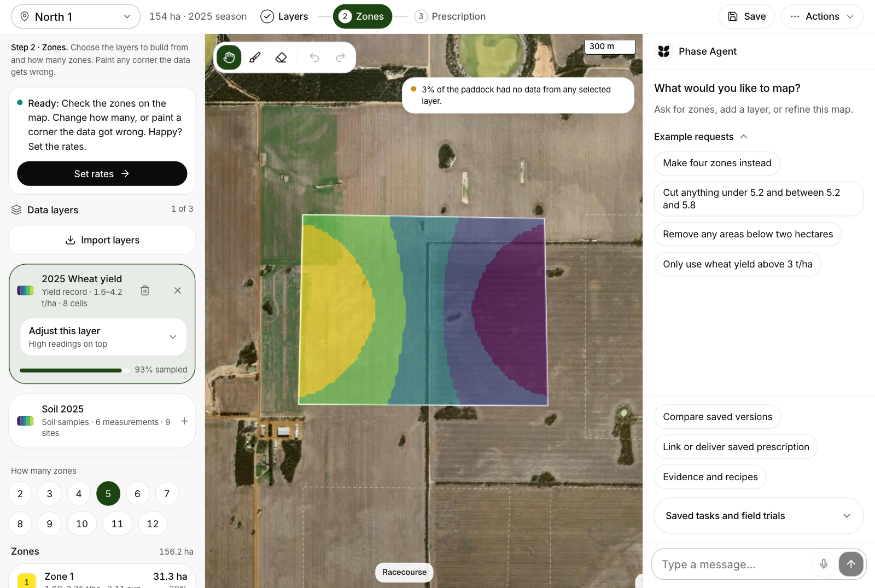Expand Saved tasks and field trials
Image resolution: width=875 pixels, height=588 pixels.
click(x=759, y=516)
